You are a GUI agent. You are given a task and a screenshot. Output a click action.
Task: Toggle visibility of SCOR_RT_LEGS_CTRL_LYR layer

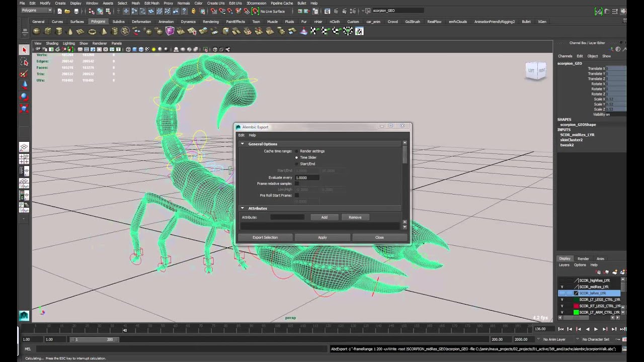click(x=562, y=306)
